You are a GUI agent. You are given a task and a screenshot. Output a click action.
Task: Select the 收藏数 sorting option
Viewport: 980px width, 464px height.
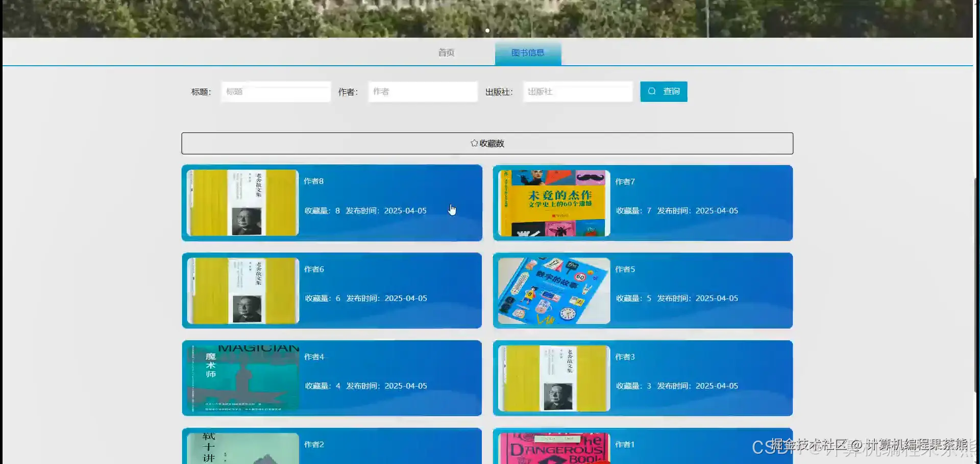(487, 143)
